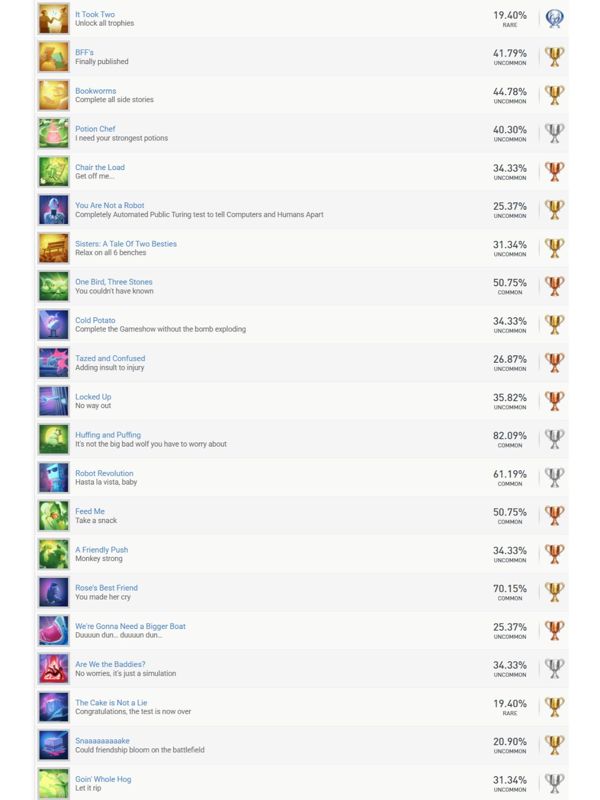Open the Tazed and Confused trophy page
600x800 pixels.
110,358
